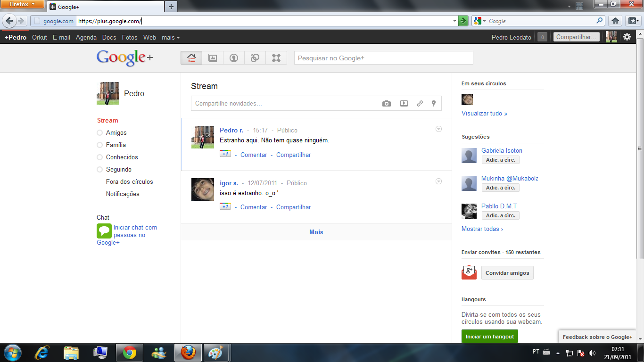
Task: Open the settings gear in Google bar
Action: [x=627, y=37]
